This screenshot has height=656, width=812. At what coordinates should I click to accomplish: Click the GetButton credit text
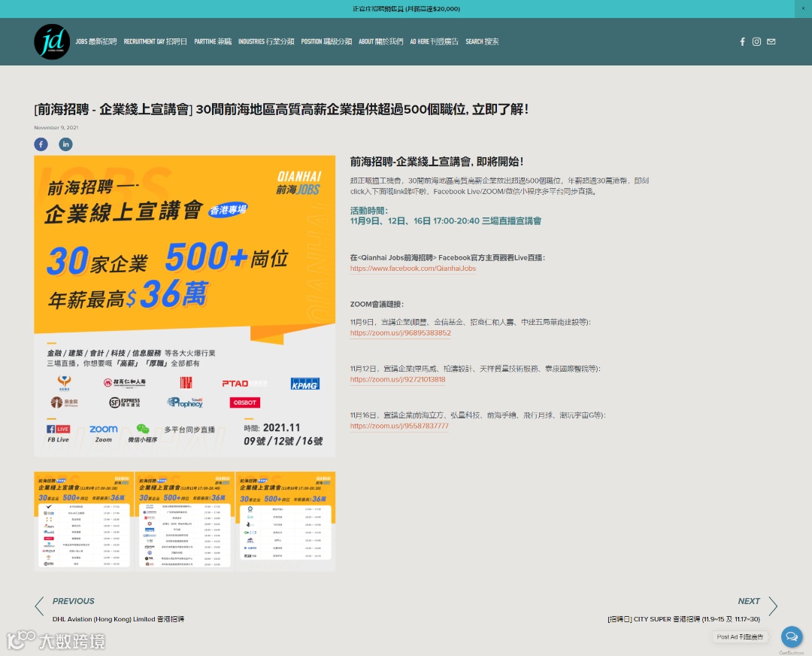(791, 653)
